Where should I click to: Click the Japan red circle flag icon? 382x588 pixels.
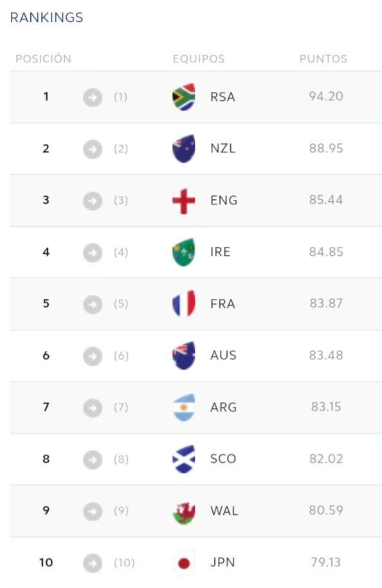(x=184, y=562)
